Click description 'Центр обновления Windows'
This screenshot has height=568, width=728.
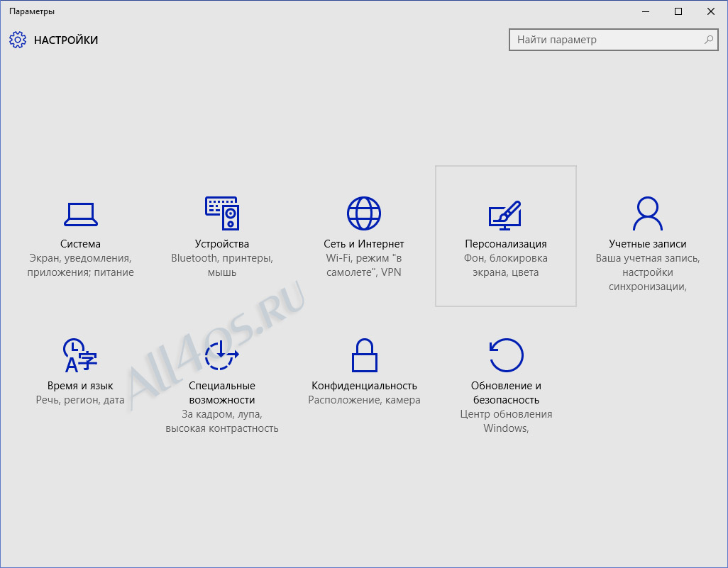pyautogui.click(x=506, y=421)
